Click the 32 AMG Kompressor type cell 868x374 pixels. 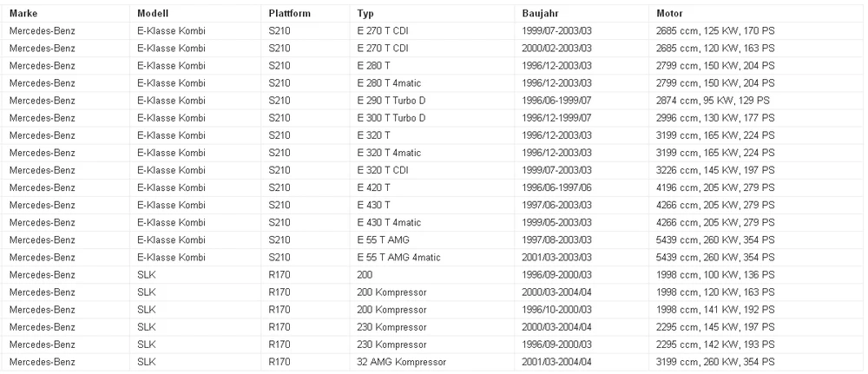click(431, 362)
